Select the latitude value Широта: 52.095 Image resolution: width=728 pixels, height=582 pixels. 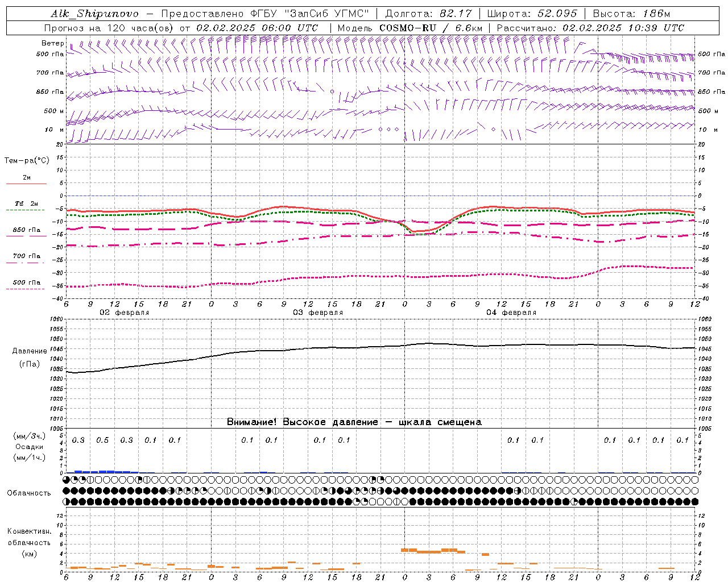point(532,14)
